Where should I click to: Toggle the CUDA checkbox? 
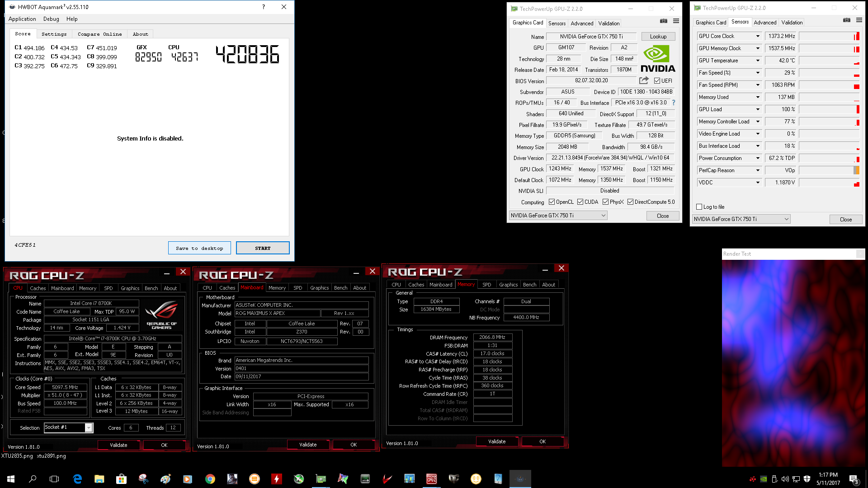pos(580,202)
